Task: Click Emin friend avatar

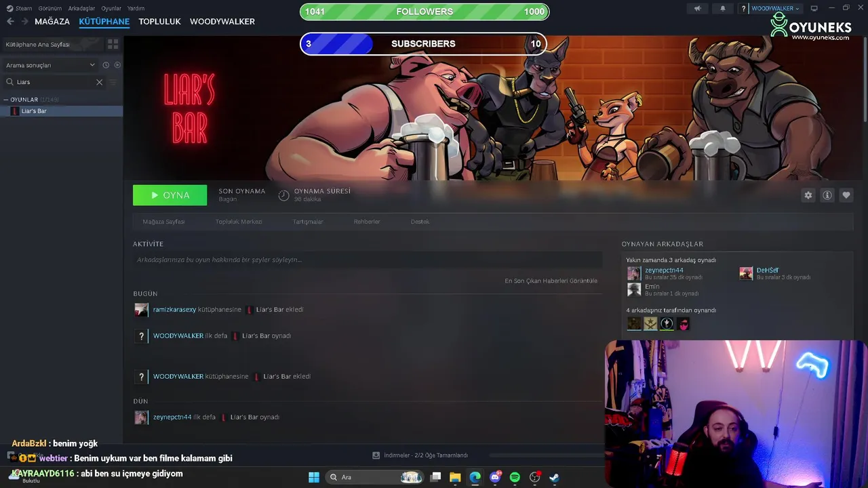Action: [x=634, y=289]
